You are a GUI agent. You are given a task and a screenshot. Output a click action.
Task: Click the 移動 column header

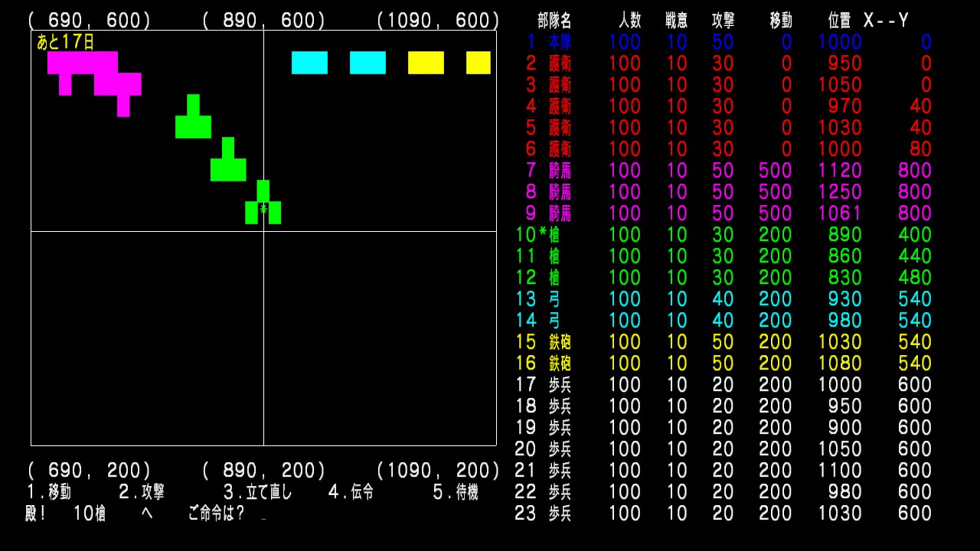tap(781, 21)
